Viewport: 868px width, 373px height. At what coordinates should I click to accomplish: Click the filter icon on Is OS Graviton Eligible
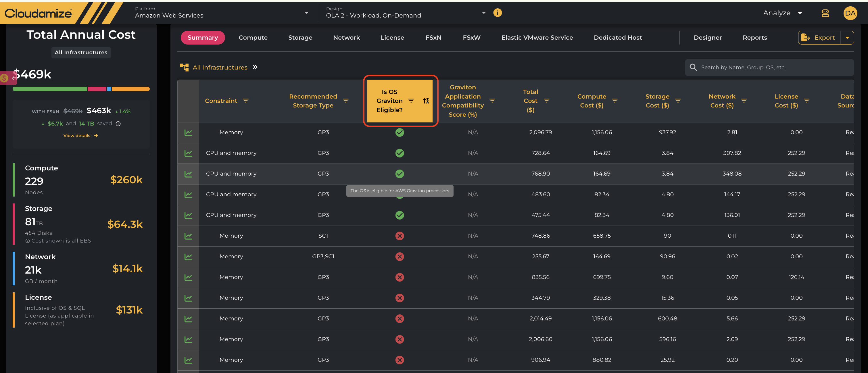tap(411, 101)
